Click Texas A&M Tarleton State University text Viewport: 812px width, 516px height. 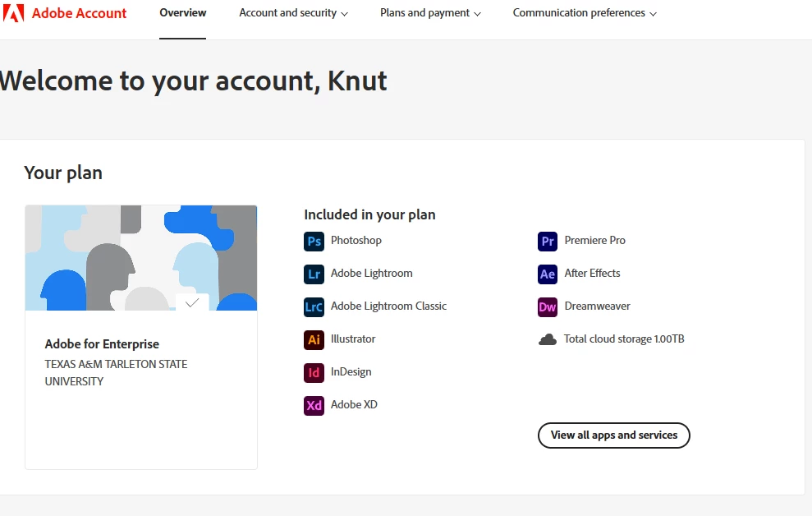(x=116, y=372)
